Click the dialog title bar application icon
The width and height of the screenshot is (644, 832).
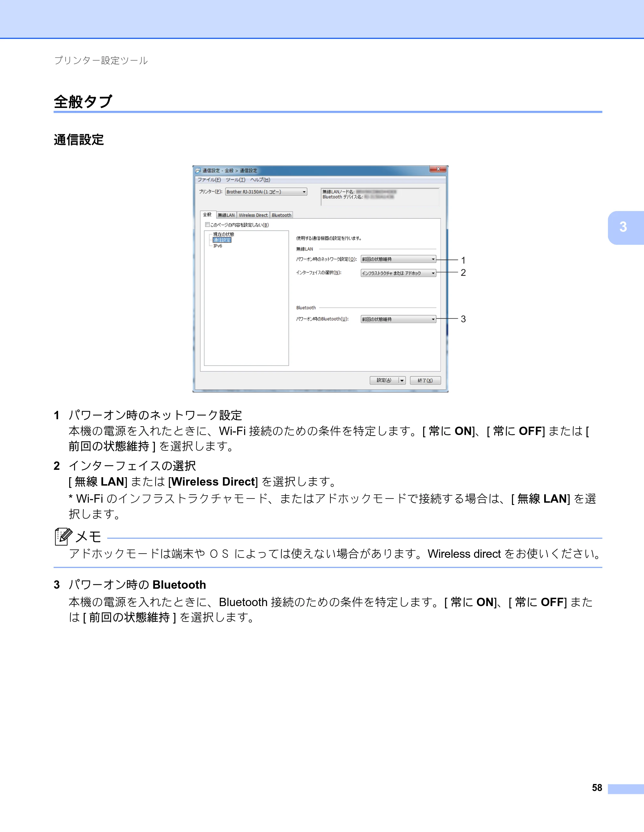pos(198,171)
